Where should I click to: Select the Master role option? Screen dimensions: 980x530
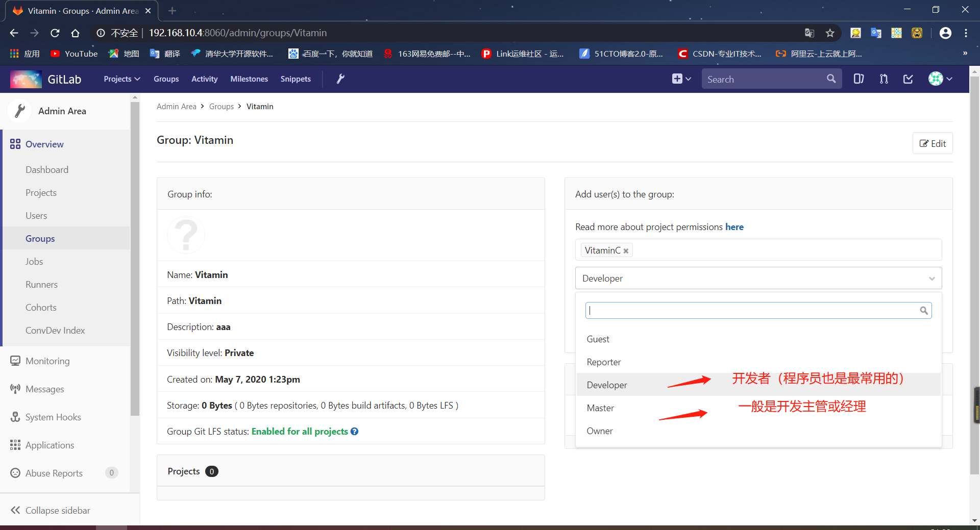600,408
